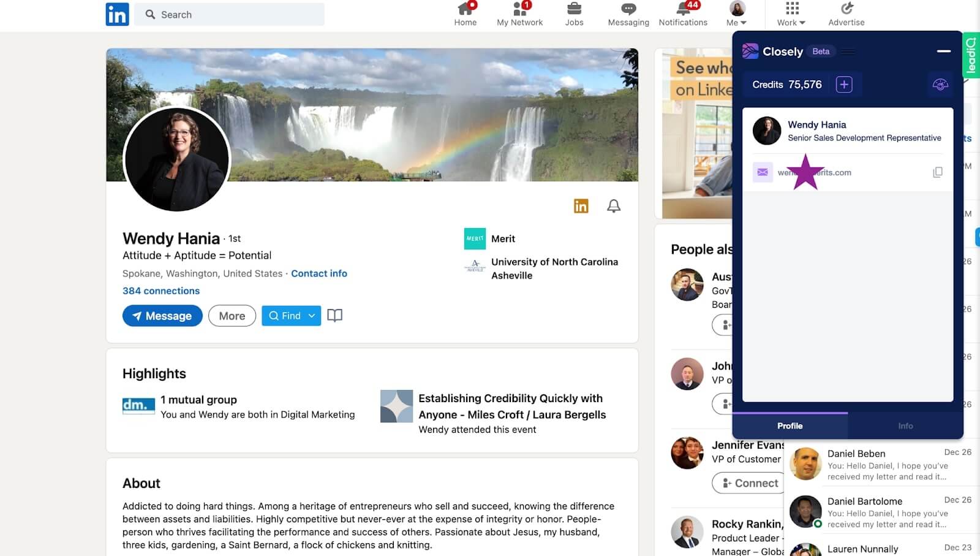This screenshot has width=980, height=556.
Task: Open My Network in the nav bar
Action: coord(519,14)
